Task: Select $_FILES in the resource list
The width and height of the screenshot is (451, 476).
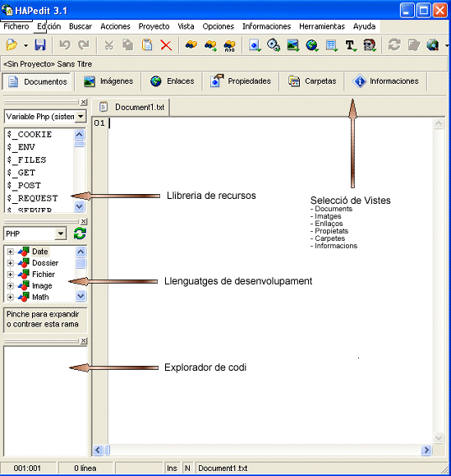Action: point(26,160)
